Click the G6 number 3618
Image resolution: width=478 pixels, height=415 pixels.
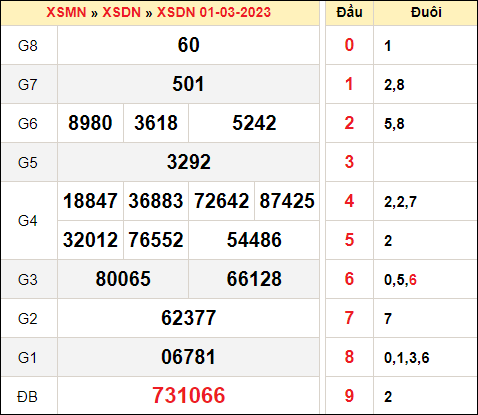[156, 123]
